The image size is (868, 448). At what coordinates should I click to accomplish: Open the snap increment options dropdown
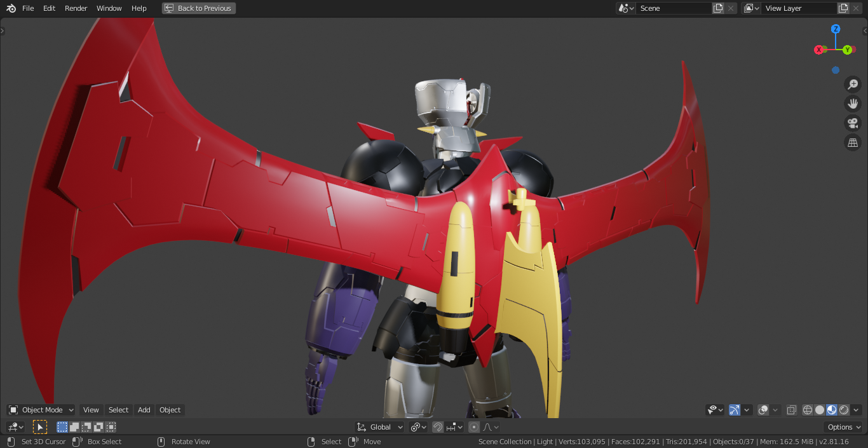pyautogui.click(x=454, y=427)
